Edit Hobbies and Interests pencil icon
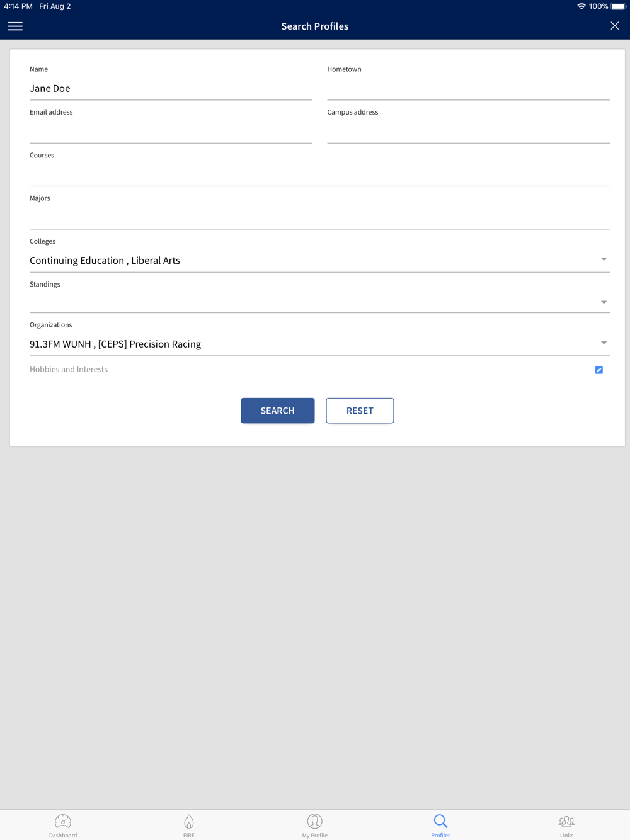The height and width of the screenshot is (840, 630). click(x=599, y=370)
